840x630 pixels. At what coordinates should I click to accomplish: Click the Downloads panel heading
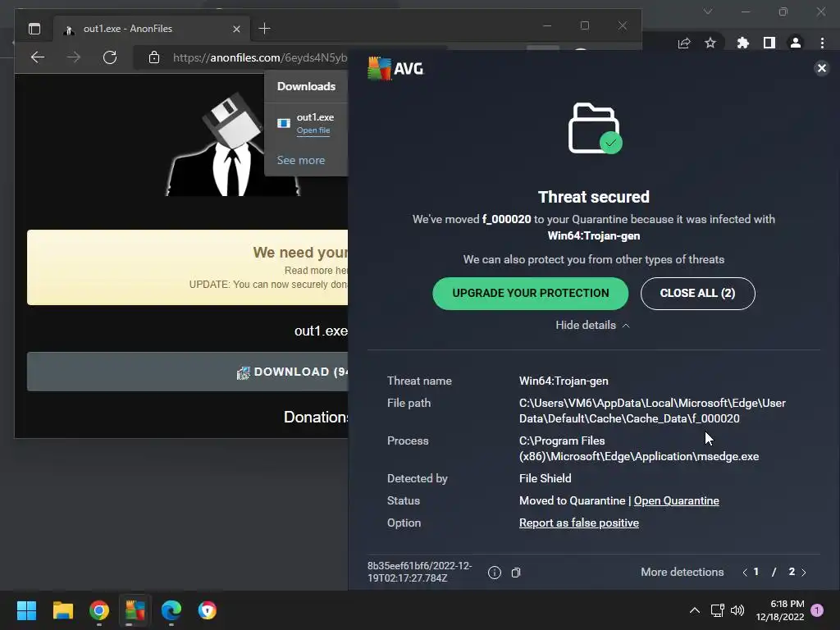[306, 86]
